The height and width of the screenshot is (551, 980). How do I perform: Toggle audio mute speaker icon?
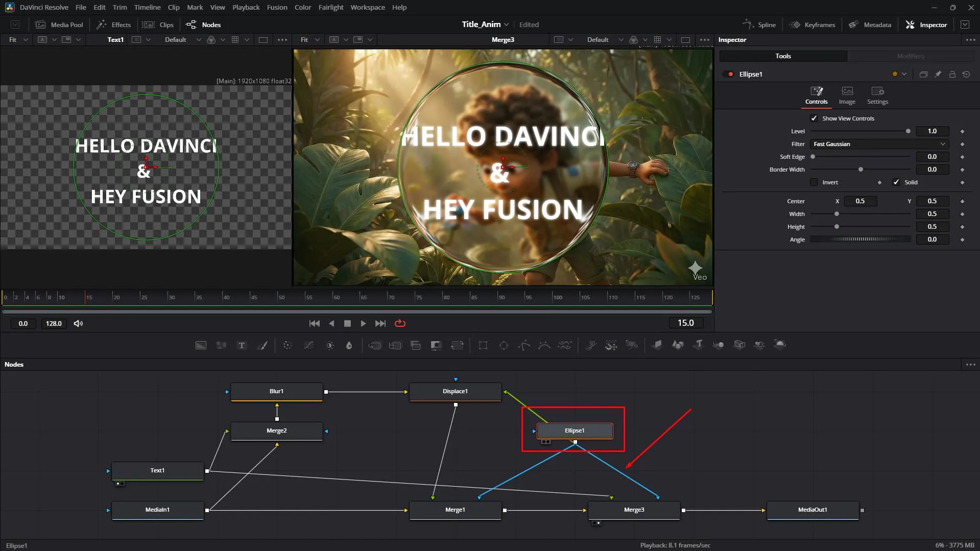click(78, 323)
